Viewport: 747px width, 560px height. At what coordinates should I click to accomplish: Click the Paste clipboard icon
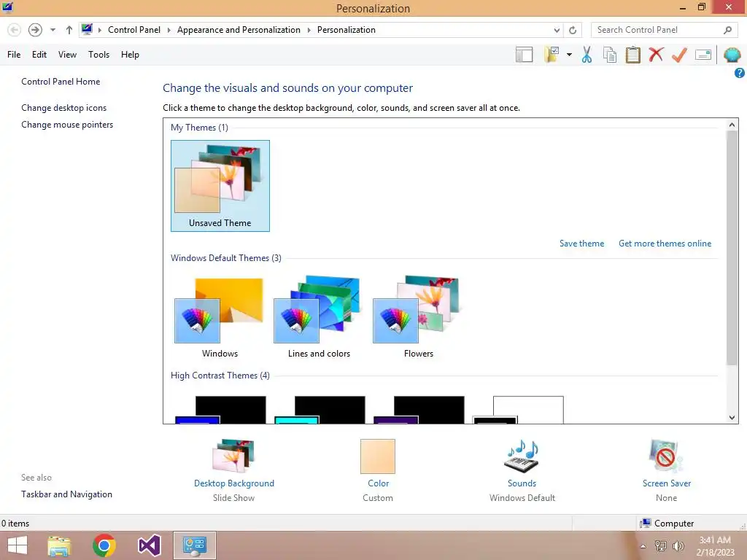pos(633,55)
